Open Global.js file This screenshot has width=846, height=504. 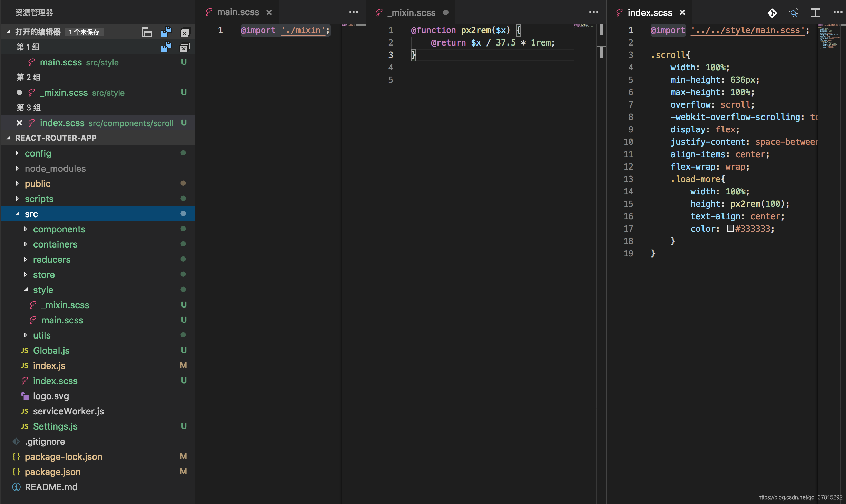click(98, 350)
